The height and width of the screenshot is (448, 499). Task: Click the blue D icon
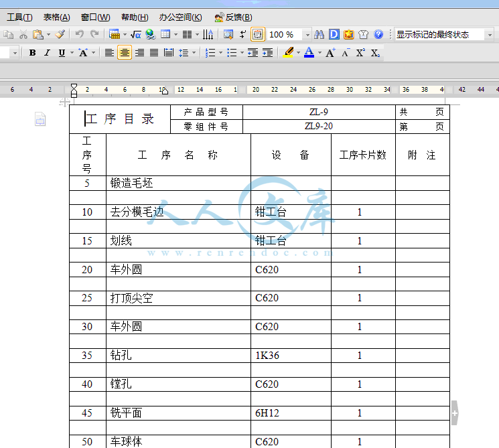coord(334,34)
